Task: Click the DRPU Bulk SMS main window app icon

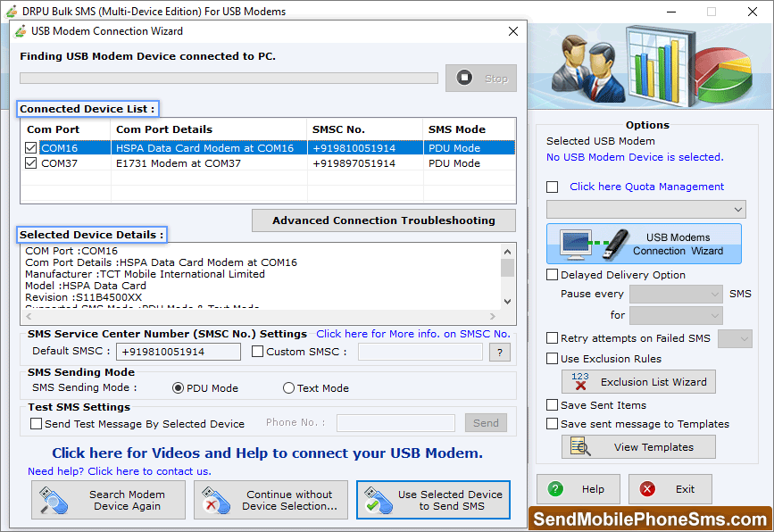Action: (x=12, y=11)
